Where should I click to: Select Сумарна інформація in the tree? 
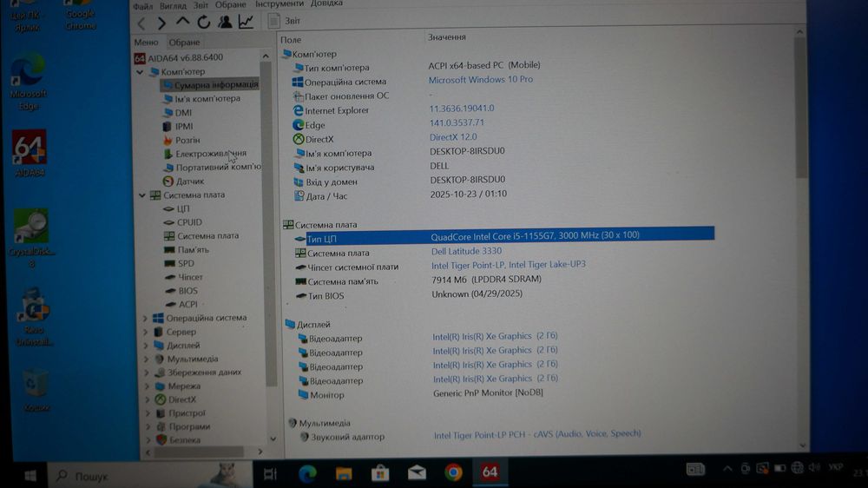[210, 85]
